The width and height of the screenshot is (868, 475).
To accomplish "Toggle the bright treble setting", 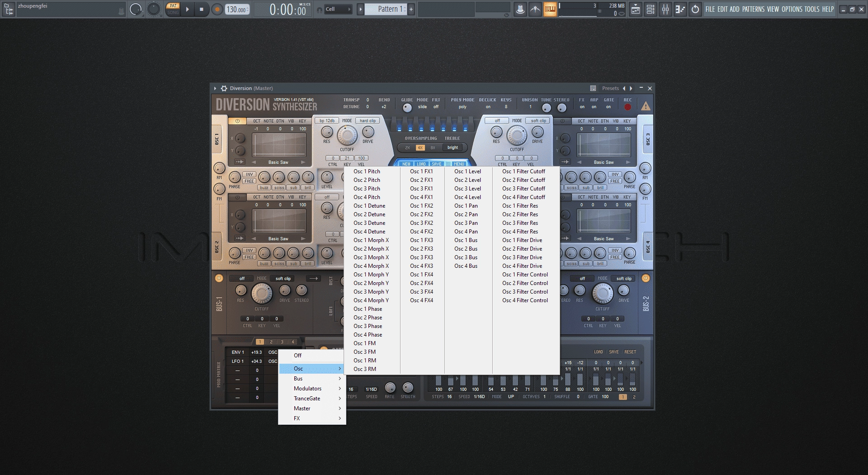I will [453, 147].
